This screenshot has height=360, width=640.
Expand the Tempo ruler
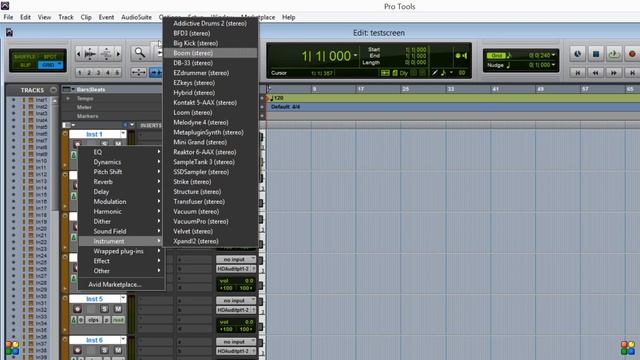tap(68, 98)
